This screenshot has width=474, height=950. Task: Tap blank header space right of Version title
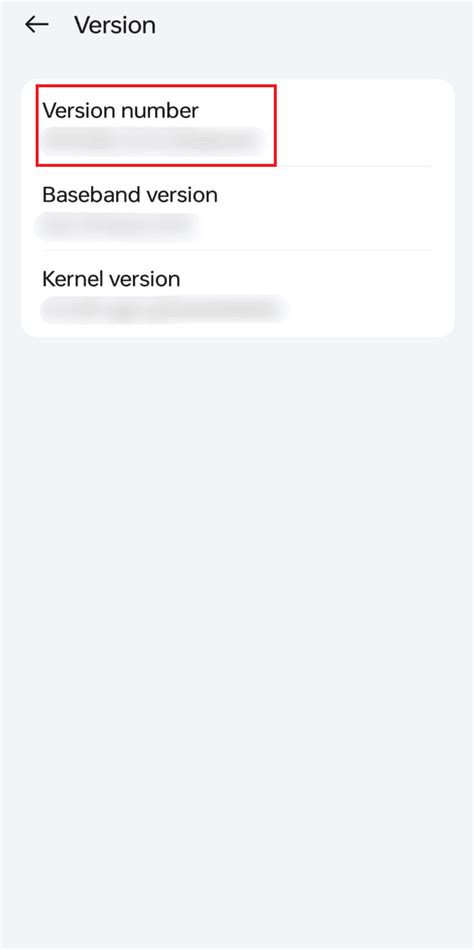(x=315, y=25)
